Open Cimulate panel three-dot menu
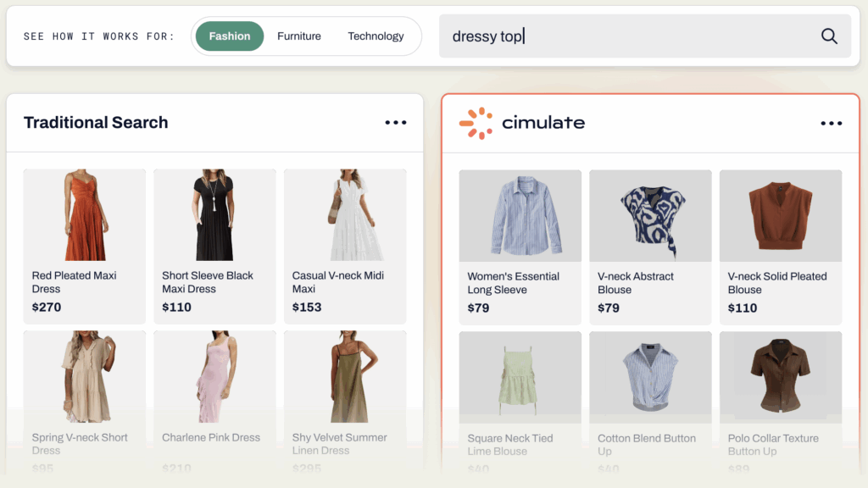Viewport: 868px width, 488px height. [831, 124]
